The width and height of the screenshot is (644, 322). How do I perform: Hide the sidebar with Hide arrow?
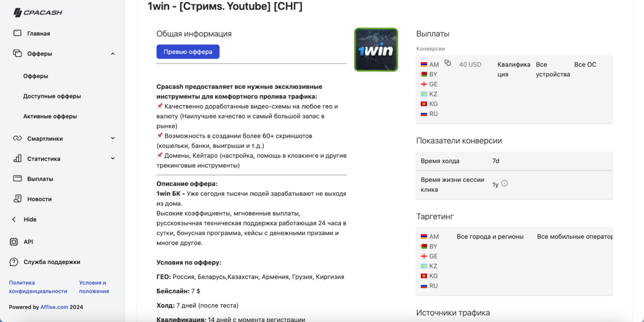(x=14, y=219)
